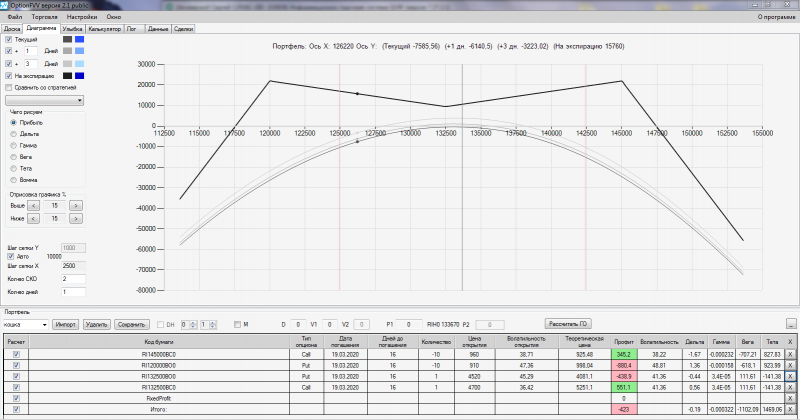
Task: Click the OptionFVV app icon in title bar
Action: (x=5, y=5)
